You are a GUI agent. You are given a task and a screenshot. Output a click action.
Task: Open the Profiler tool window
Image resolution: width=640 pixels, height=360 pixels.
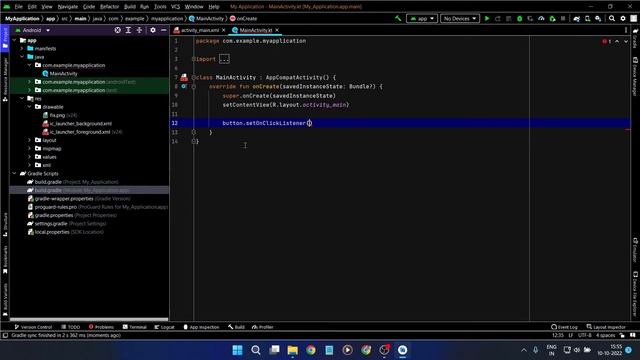point(263,327)
